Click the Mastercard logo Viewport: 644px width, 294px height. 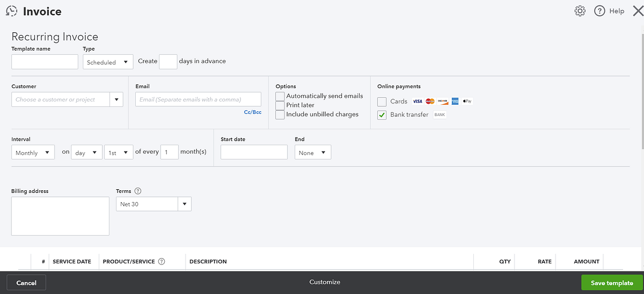pyautogui.click(x=430, y=101)
